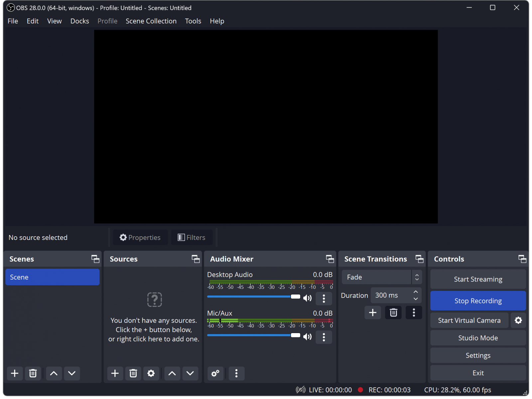Viewport: 532px width, 399px height.
Task: Remove source with trash icon in Sources
Action: point(133,373)
